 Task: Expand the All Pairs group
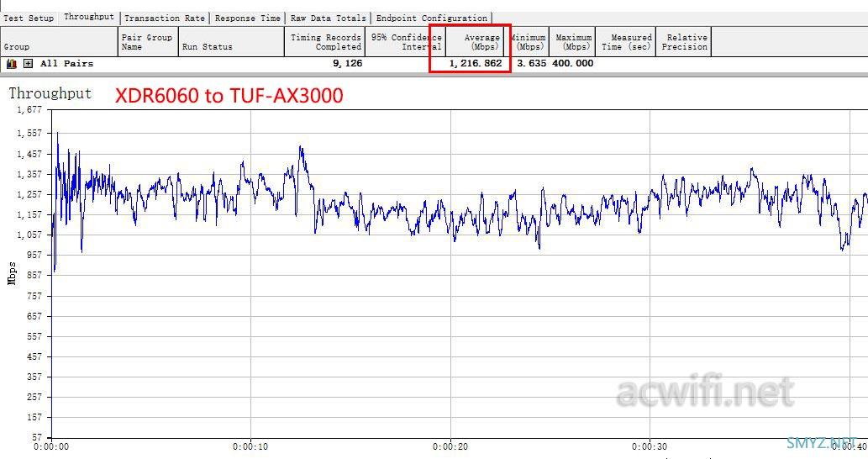coord(29,64)
